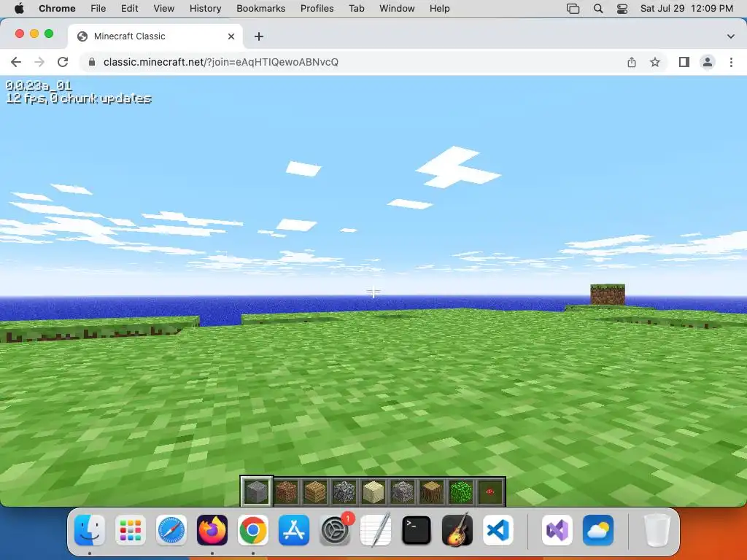Open Control Center in the menu bar

tap(622, 9)
